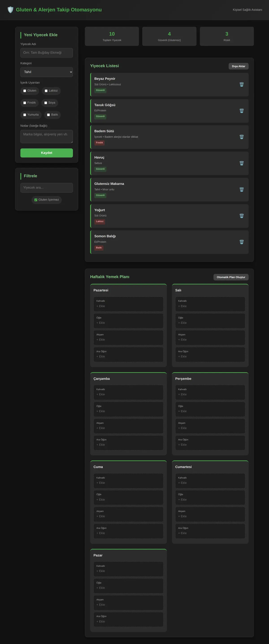Uncheck the Gluten İçermez filter
269x644 pixels.
36,200
